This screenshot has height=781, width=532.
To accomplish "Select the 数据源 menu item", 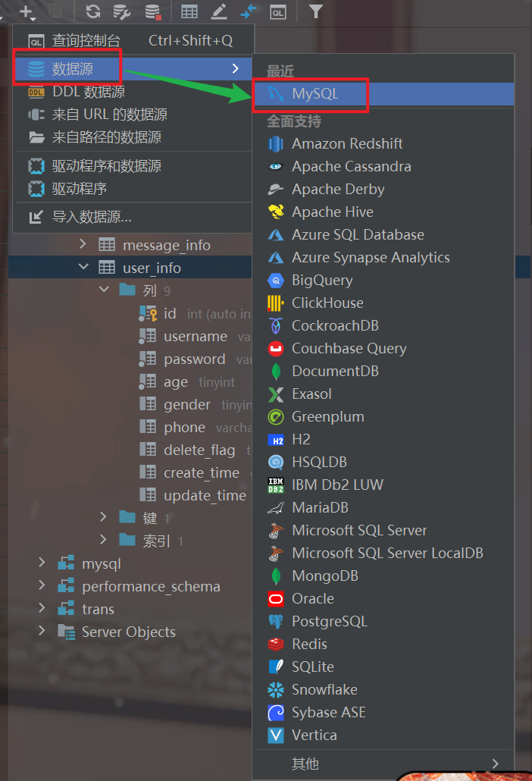I will [133, 68].
